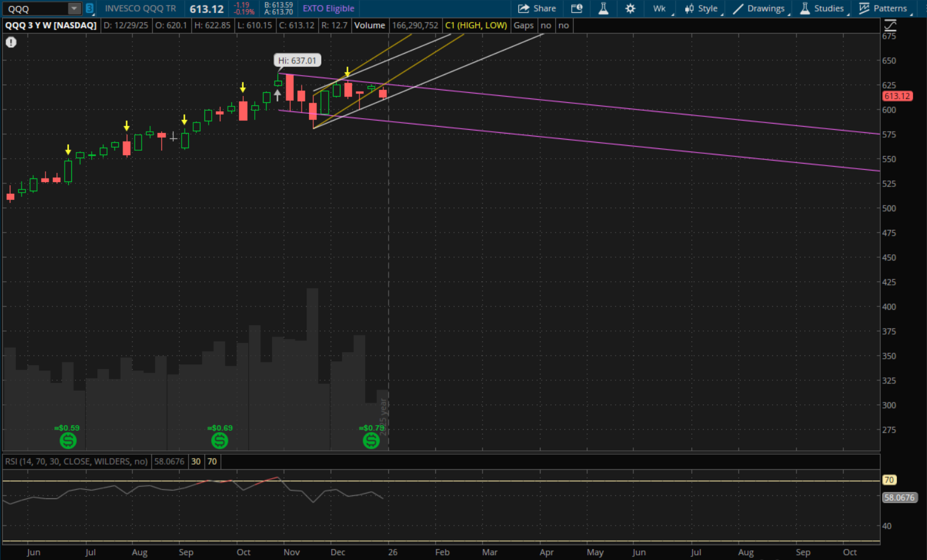Click the flask icon left of the gear
Viewport: 927px width, 560px height.
tap(603, 9)
